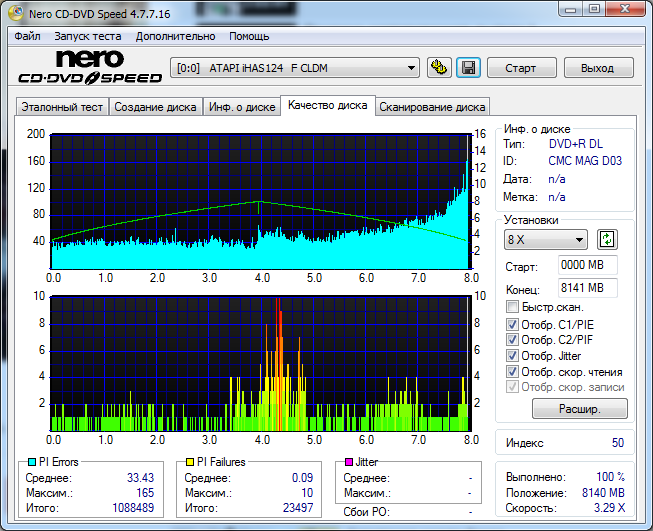Image resolution: width=653 pixels, height=531 pixels.
Task: Click the magenta Jitter legend square
Action: point(348,462)
